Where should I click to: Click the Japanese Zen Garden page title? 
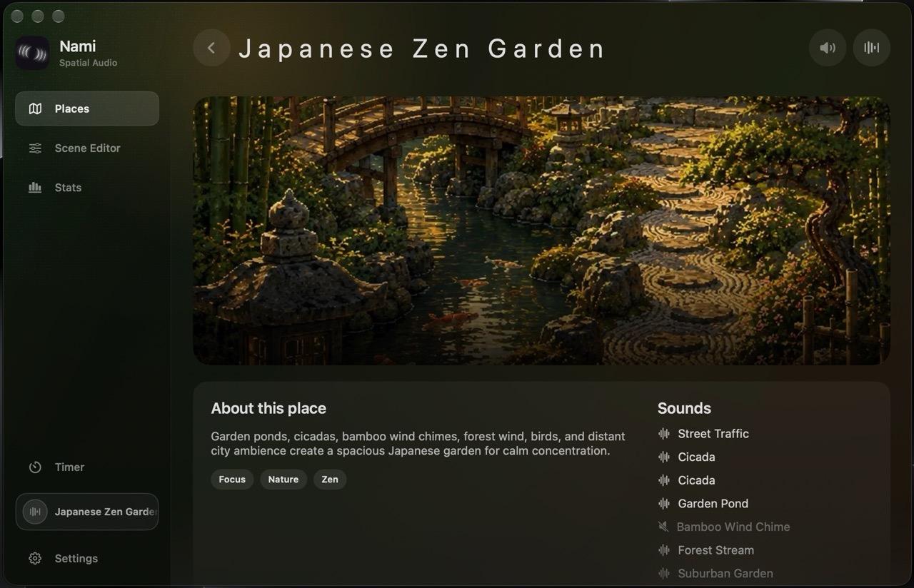coord(422,49)
